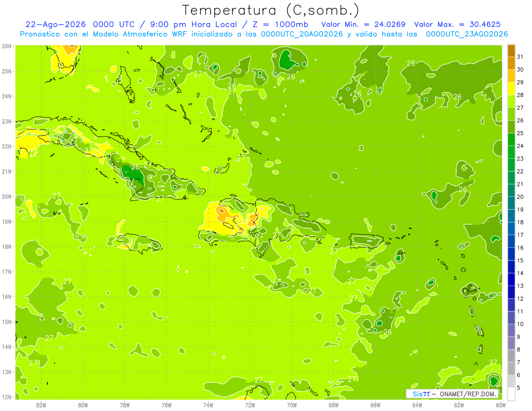Viewport: 532px width, 411px height.
Task: Click the '19N' latitude axis label
Action: tap(7, 222)
